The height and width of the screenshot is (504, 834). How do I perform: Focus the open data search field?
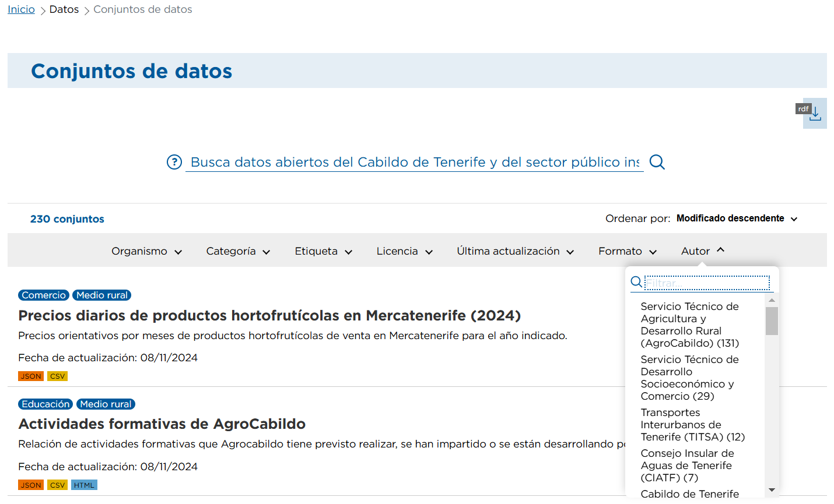(x=415, y=162)
